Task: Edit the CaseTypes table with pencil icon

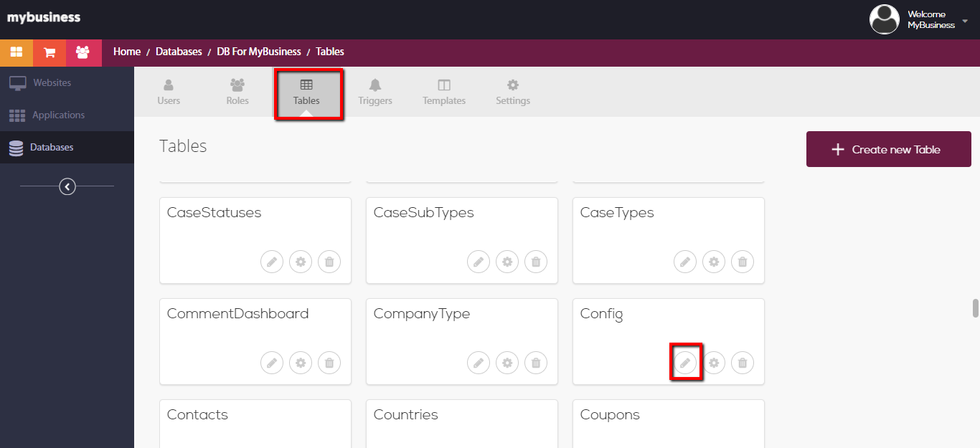Action: pos(685,262)
